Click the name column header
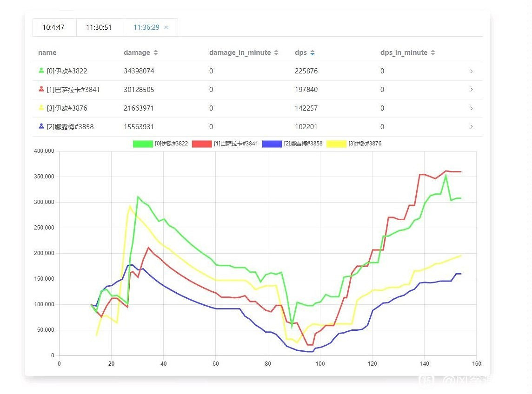Viewport: 532px width, 394px height. 47,53
